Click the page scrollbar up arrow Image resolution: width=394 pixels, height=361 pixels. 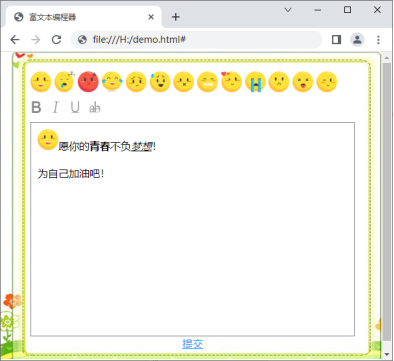(x=387, y=58)
